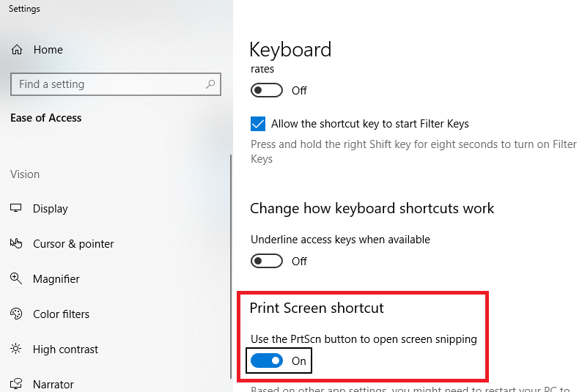The height and width of the screenshot is (392, 582).
Task: Go to Home in Settings
Action: (x=48, y=50)
